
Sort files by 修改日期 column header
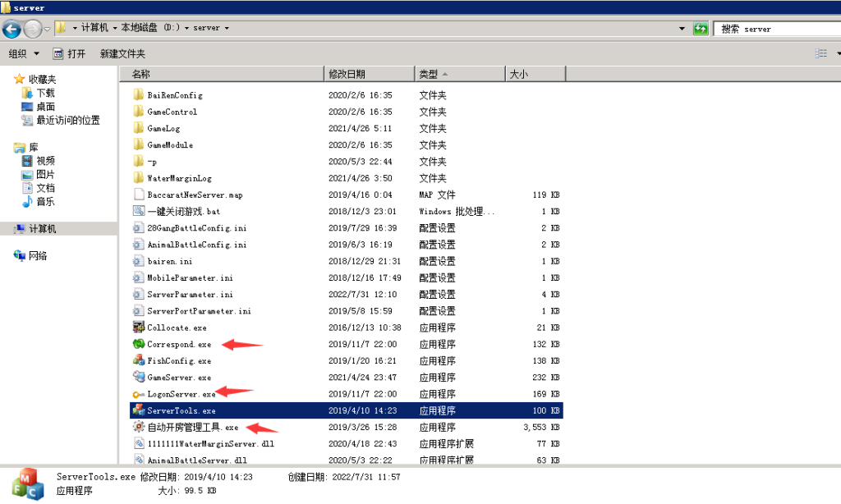(x=370, y=74)
